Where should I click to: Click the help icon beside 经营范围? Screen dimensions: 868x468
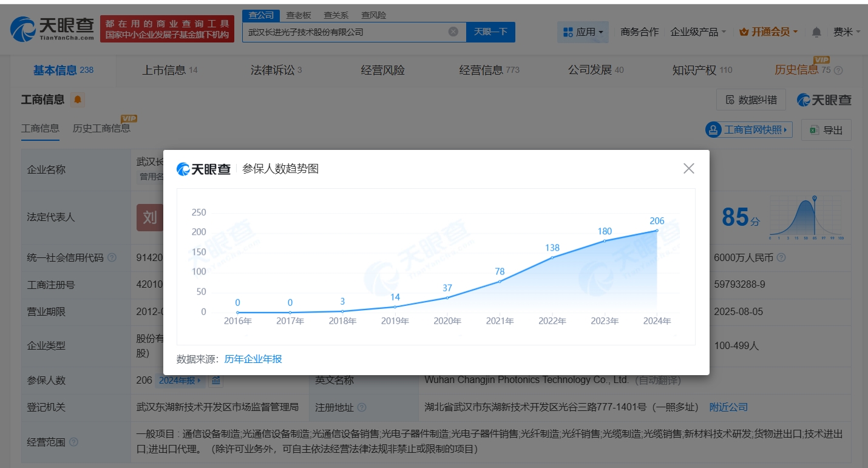tap(73, 442)
